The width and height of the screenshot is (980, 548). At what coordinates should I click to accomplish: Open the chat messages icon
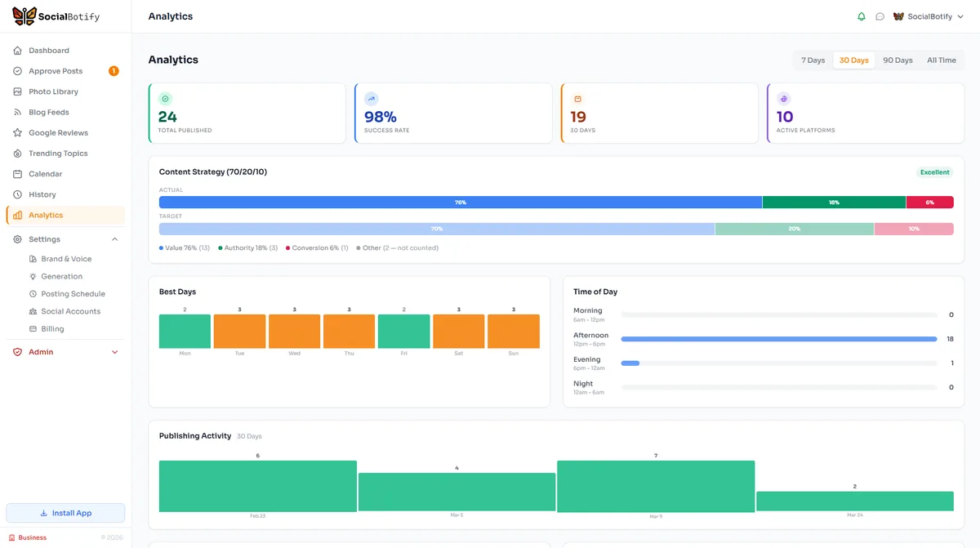880,16
